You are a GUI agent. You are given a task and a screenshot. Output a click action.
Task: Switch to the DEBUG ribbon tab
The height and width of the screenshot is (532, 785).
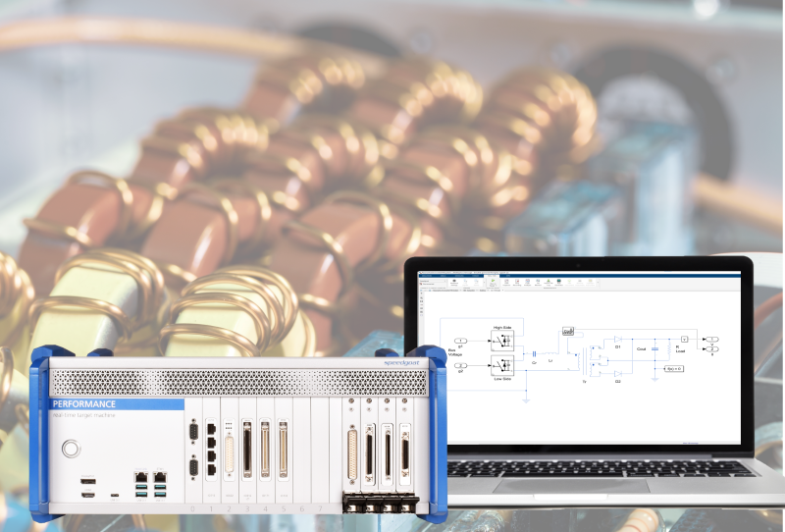pos(444,276)
